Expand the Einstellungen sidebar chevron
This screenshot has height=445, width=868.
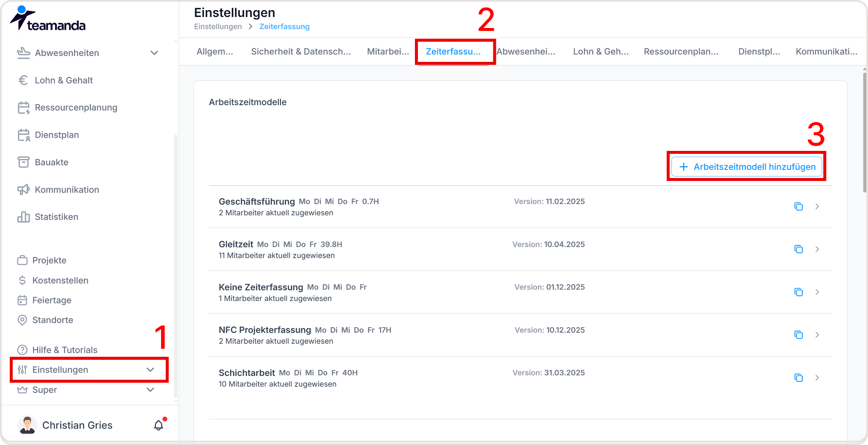coord(150,370)
